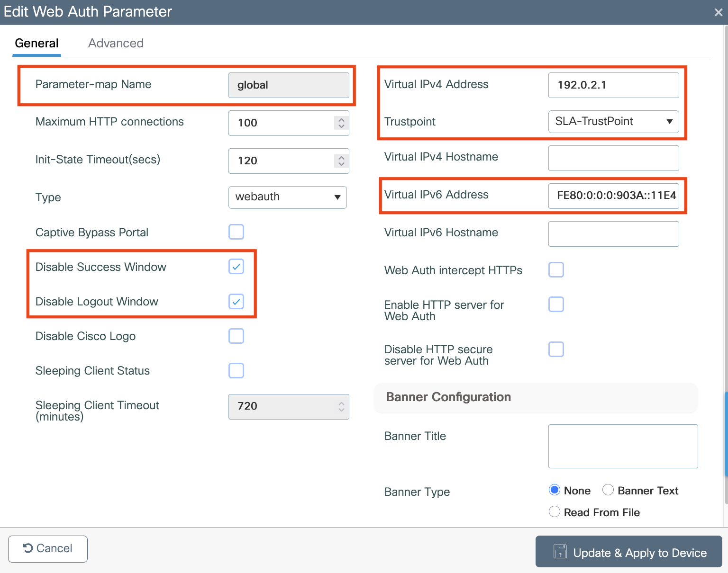728x573 pixels.
Task: Tick the Disable Cisco Logo checkbox
Action: [x=236, y=336]
